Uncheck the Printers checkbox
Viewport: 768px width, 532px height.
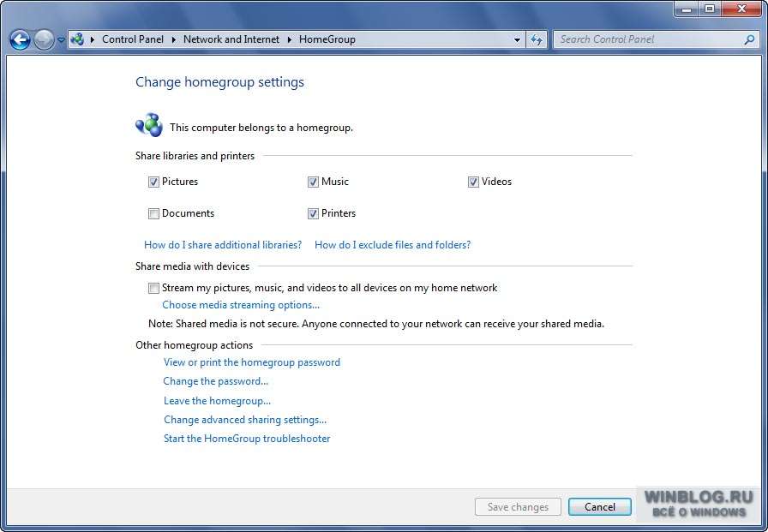pyautogui.click(x=313, y=214)
